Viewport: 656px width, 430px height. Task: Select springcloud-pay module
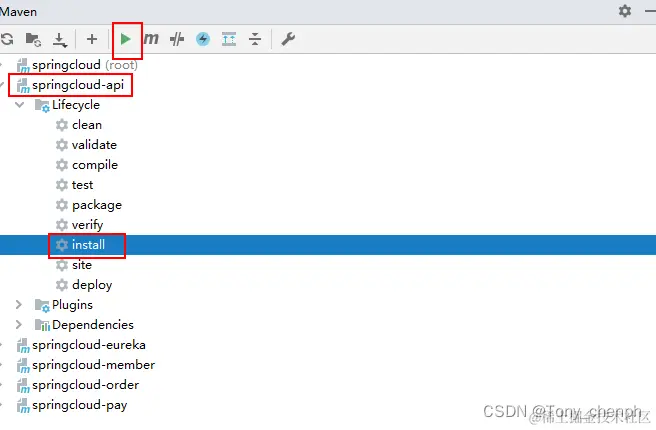pyautogui.click(x=79, y=405)
